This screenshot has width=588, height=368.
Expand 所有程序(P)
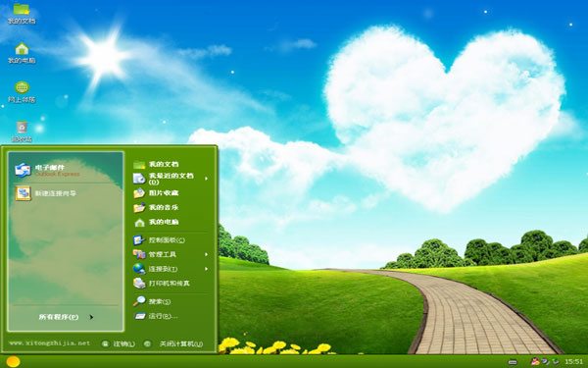coord(66,317)
